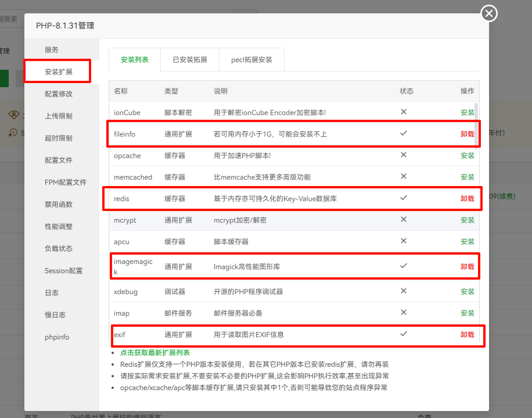The height and width of the screenshot is (418, 532).
Task: View phpinfo in the sidebar
Action: click(56, 337)
